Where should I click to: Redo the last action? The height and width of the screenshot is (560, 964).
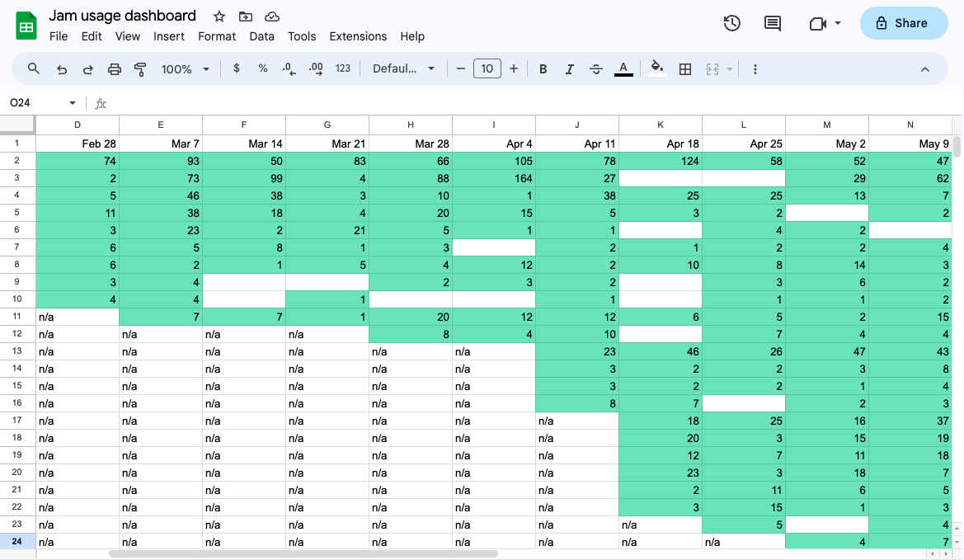point(88,68)
